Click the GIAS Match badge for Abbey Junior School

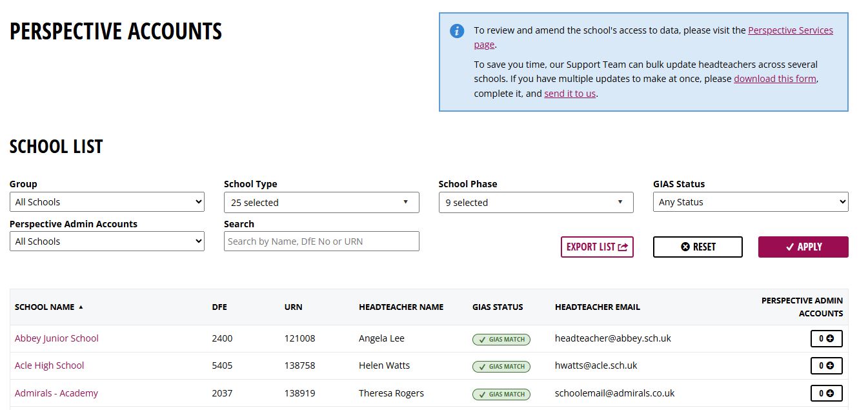pos(501,339)
